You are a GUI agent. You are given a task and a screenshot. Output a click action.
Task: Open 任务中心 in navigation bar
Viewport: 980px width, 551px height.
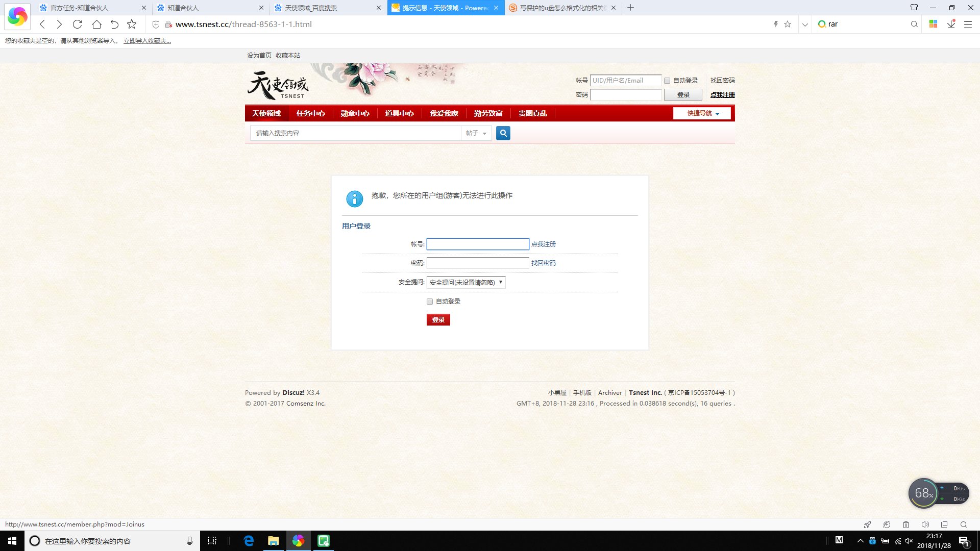pyautogui.click(x=310, y=113)
